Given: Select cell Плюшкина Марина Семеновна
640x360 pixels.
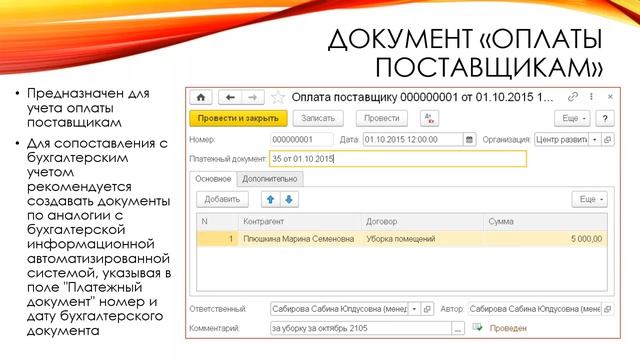Looking at the screenshot, I should coord(300,239).
